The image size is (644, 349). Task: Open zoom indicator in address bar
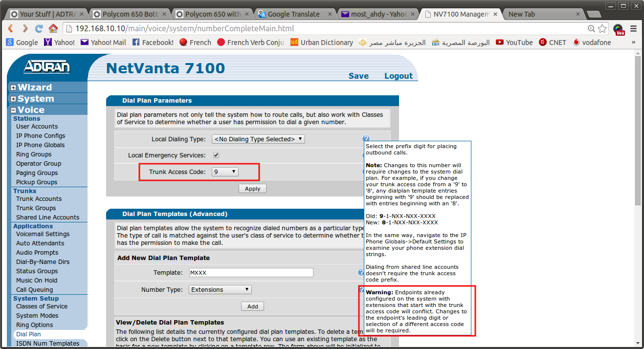pyautogui.click(x=592, y=29)
